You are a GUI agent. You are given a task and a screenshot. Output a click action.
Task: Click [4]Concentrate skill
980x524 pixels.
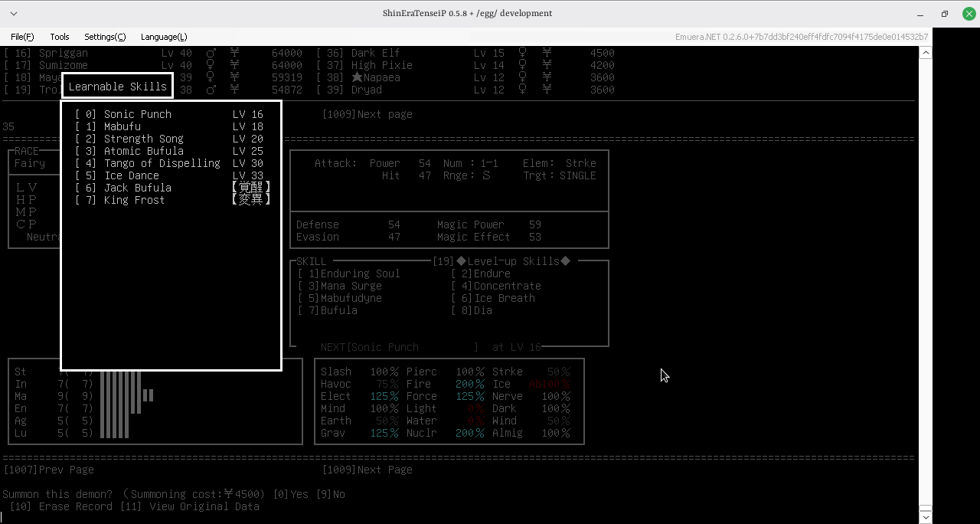(496, 286)
